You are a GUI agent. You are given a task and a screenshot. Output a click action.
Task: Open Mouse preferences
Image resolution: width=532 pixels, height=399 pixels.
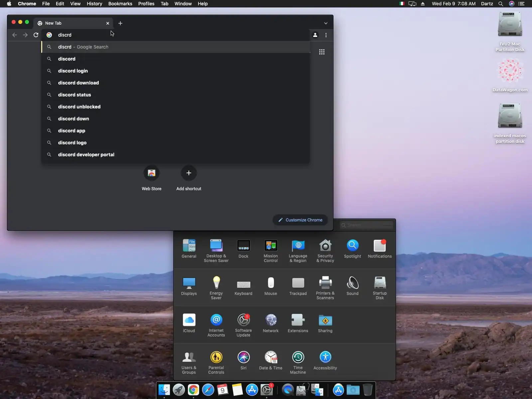(271, 286)
